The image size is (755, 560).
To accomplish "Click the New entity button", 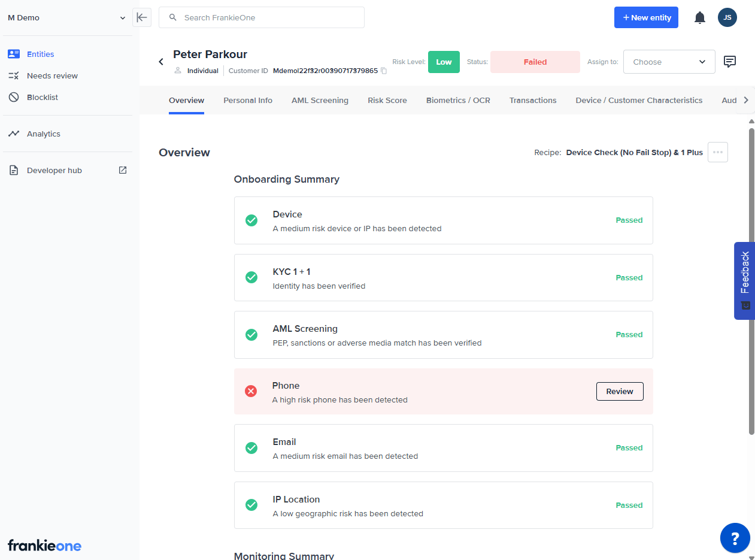I will (x=646, y=17).
